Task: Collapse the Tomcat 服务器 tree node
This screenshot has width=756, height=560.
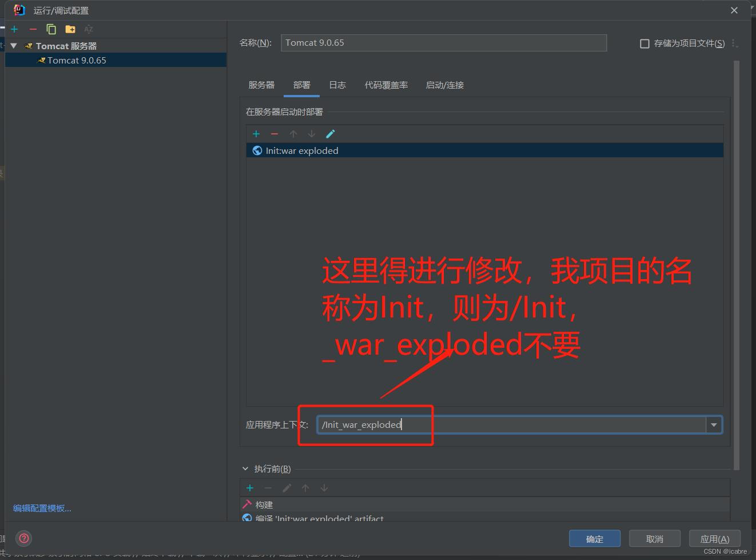Action: pyautogui.click(x=14, y=46)
